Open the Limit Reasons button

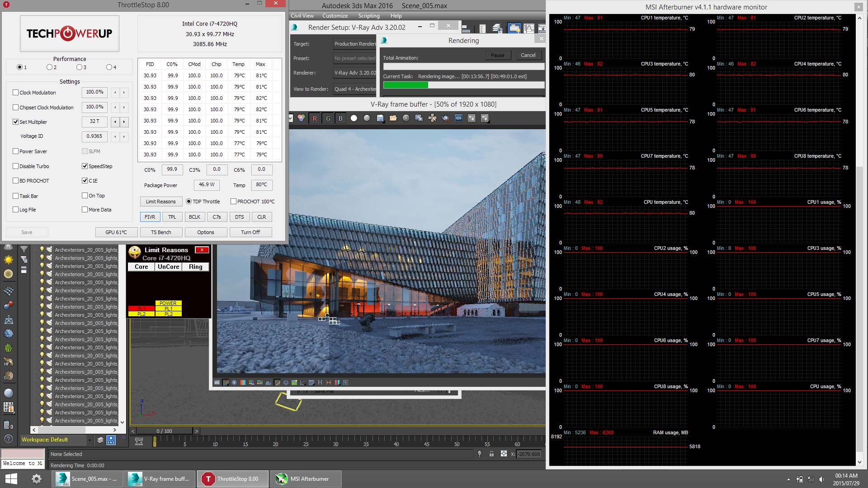coord(160,202)
